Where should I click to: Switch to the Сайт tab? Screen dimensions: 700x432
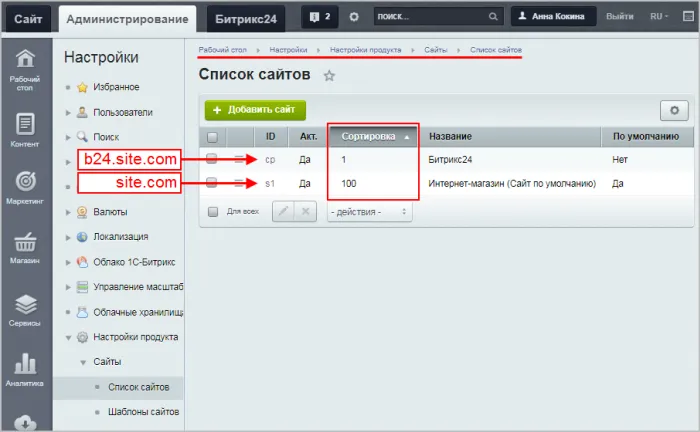(27, 17)
